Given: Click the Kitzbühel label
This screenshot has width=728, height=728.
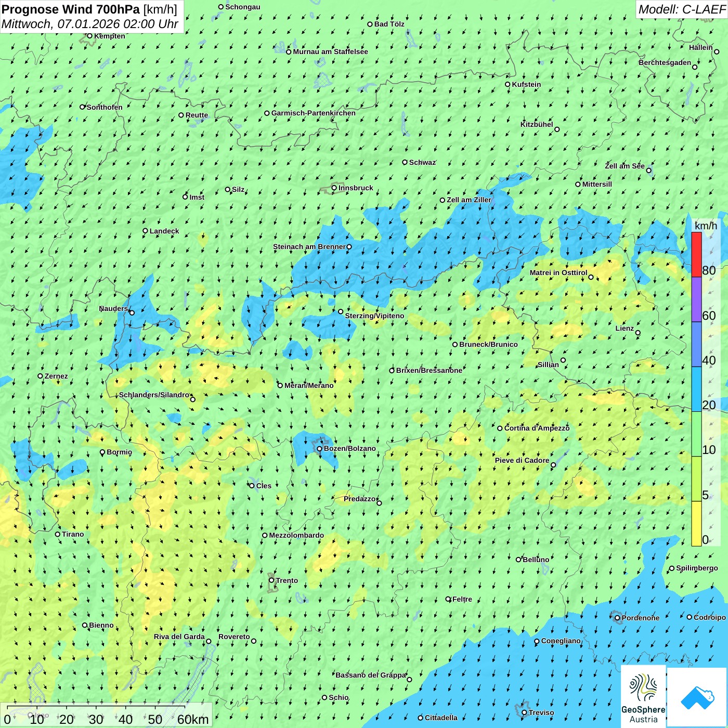Looking at the screenshot, I should (537, 124).
